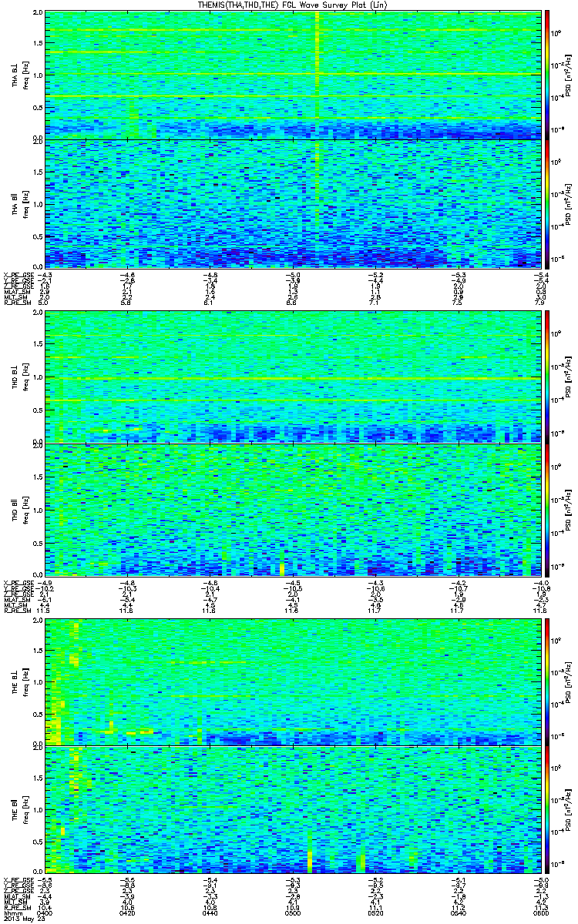Viewport: 578px width, 924px height.
Task: Click the bright vertical stripe in THA BL panel
Action: tap(317, 75)
